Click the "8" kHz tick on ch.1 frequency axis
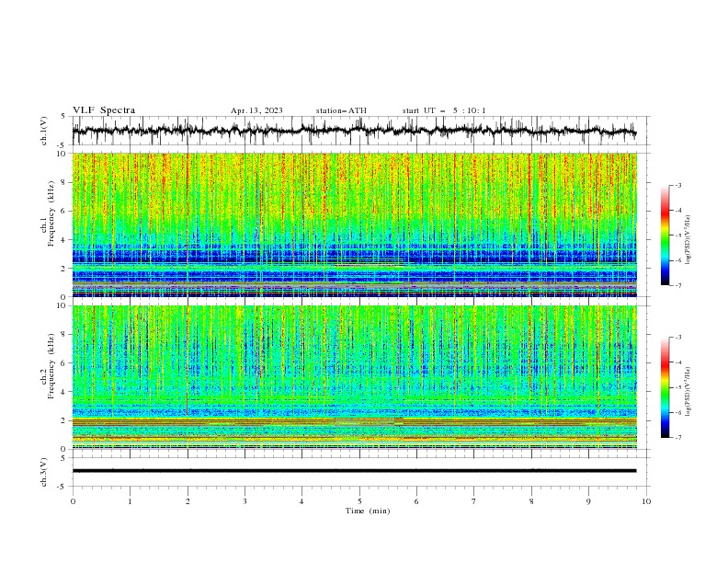This screenshot has height=563, width=728. (65, 182)
